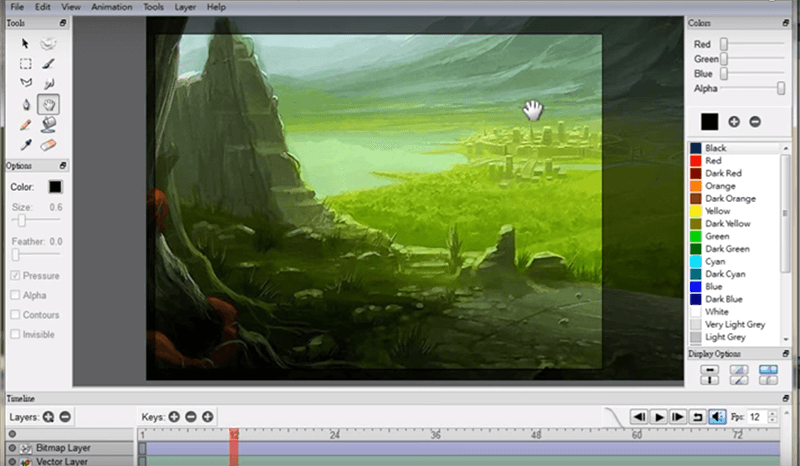This screenshot has height=466, width=800.
Task: Enable the Contours checkbox
Action: [15, 314]
